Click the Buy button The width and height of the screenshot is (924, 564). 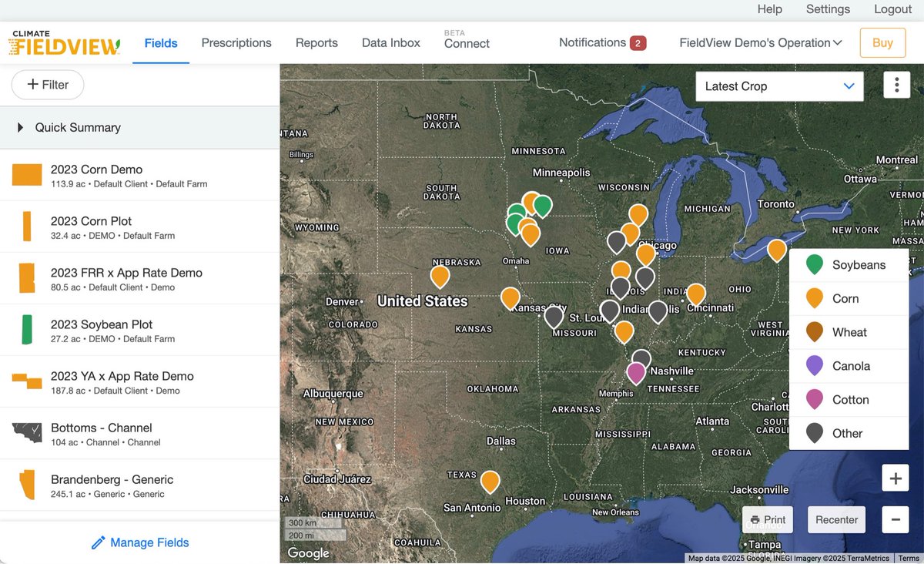tap(882, 43)
